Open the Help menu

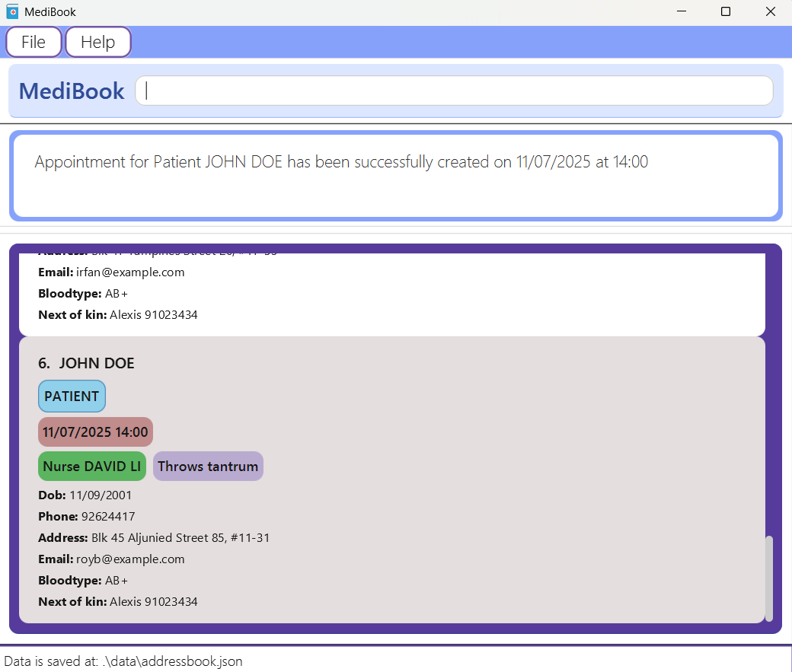98,42
